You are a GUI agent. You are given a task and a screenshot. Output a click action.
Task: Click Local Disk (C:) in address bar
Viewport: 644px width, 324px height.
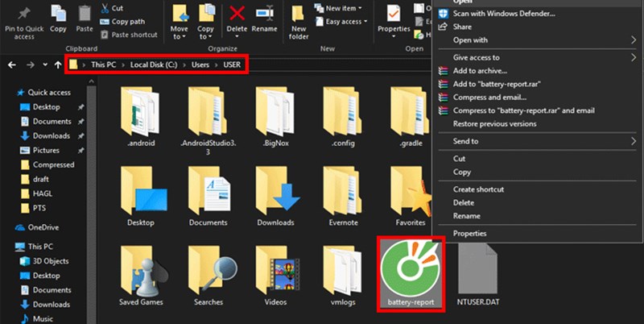coord(154,64)
